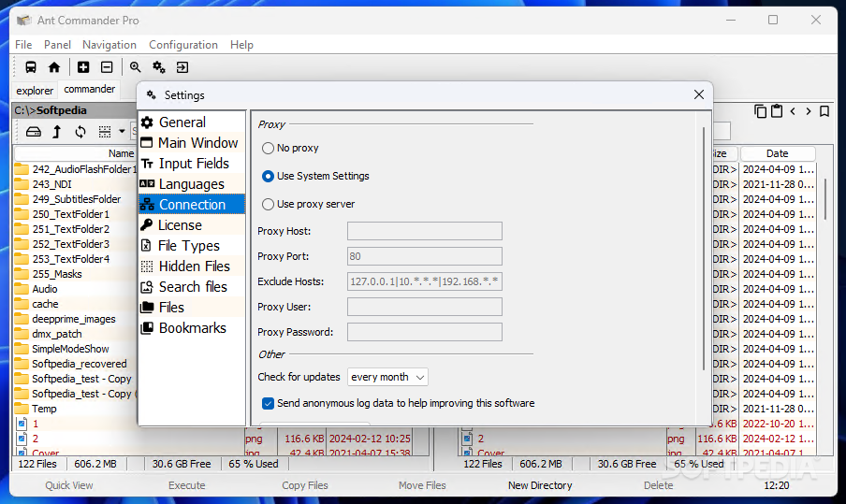Screen dimensions: 846x504
Task: Click the Copy Files button
Action: click(x=305, y=485)
